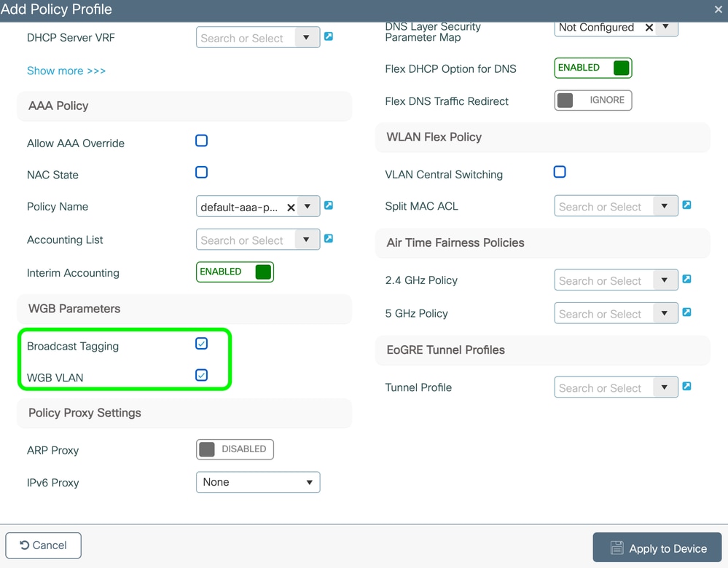Image resolution: width=728 pixels, height=568 pixels.
Task: Click the AAA Policy section header
Action: coord(184,106)
